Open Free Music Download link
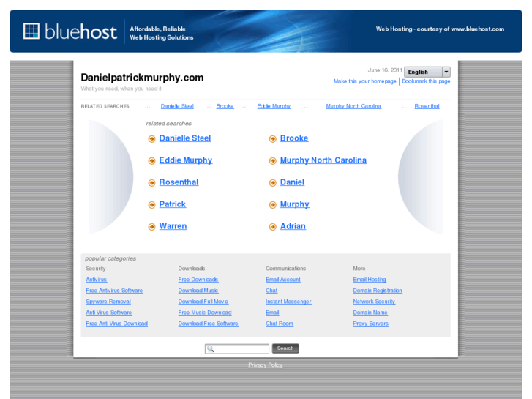Viewport: 532px width, 399px height. pos(205,313)
